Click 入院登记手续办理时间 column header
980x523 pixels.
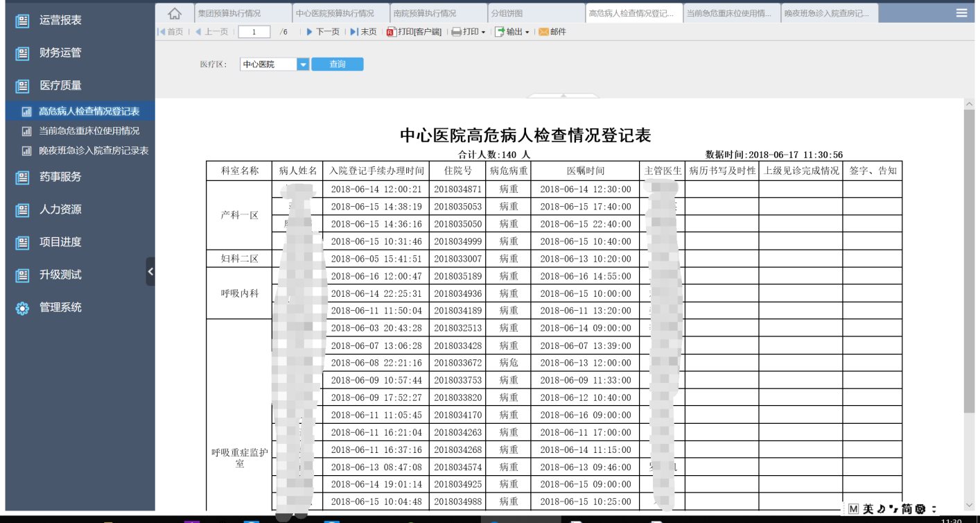(376, 171)
